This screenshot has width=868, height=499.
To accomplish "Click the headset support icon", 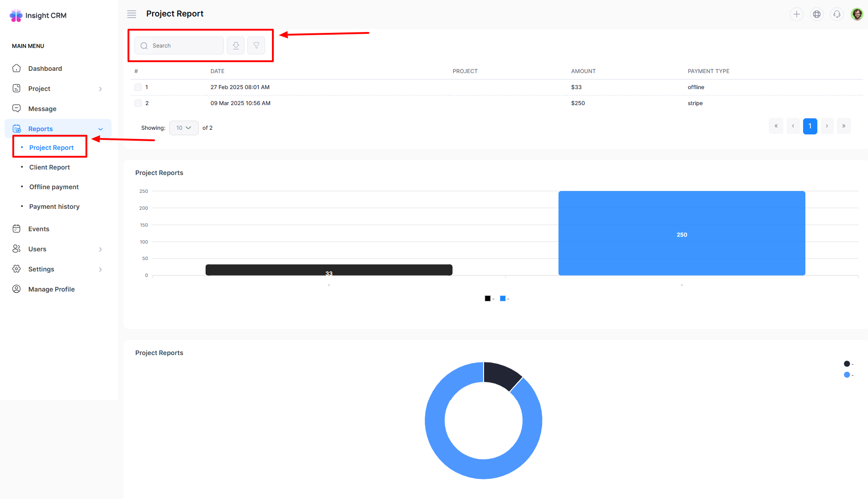I will (x=836, y=14).
